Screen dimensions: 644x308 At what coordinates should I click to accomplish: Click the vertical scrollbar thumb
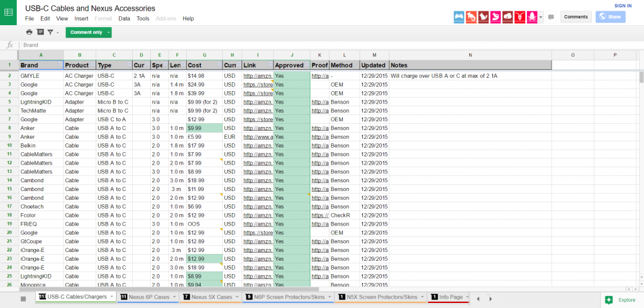(641, 77)
